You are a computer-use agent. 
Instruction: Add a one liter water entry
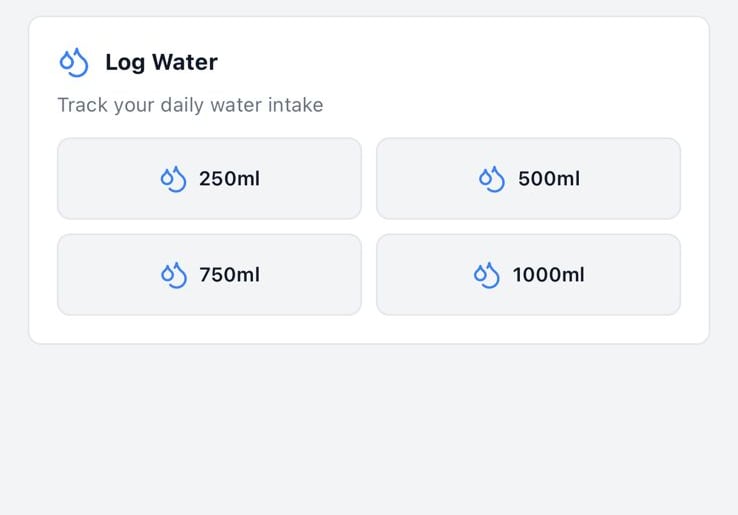click(528, 275)
